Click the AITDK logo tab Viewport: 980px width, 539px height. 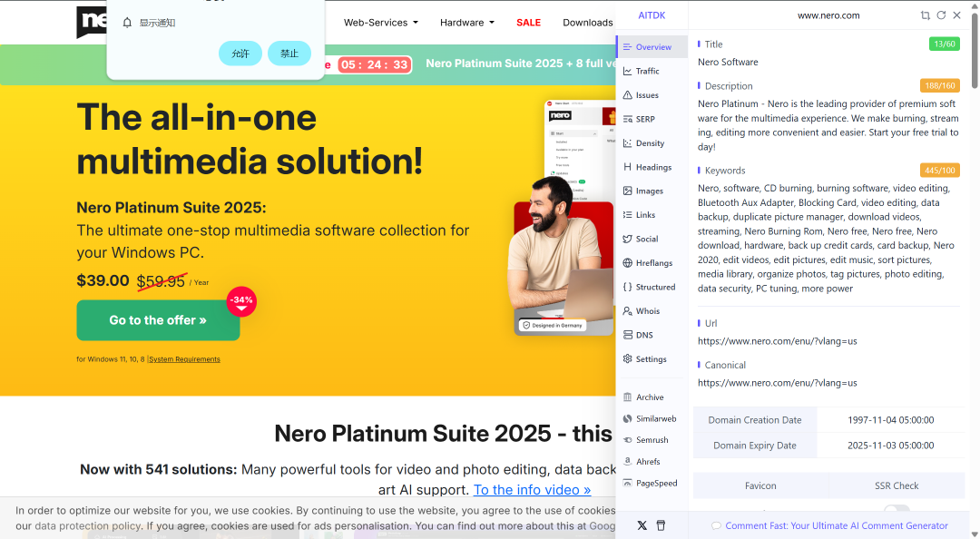(652, 15)
